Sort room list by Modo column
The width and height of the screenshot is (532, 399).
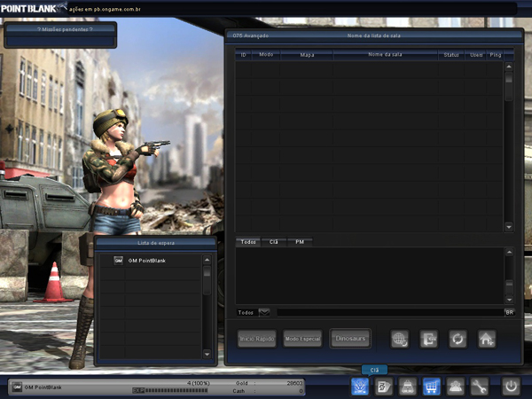[x=266, y=55]
